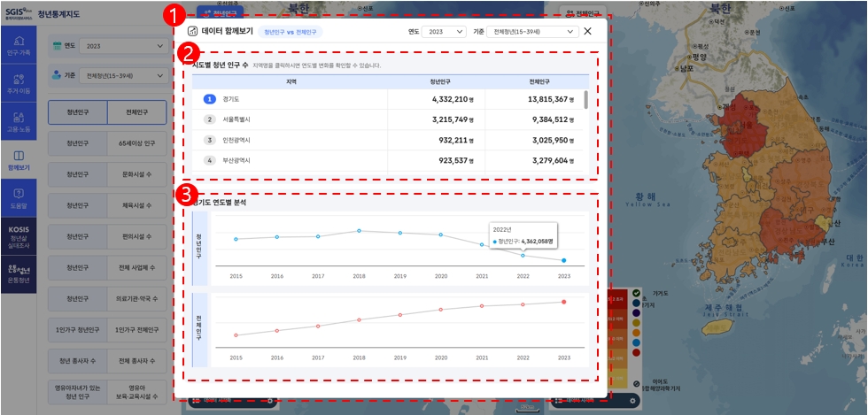Open the 주거·이동 sidebar category

click(19, 84)
